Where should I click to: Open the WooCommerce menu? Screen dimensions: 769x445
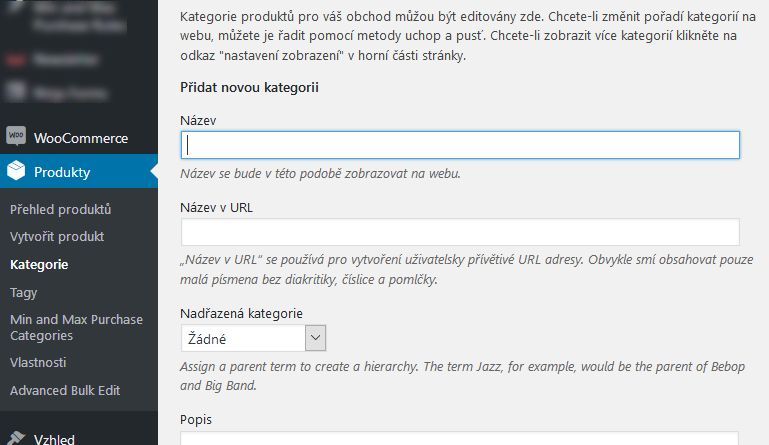click(81, 138)
